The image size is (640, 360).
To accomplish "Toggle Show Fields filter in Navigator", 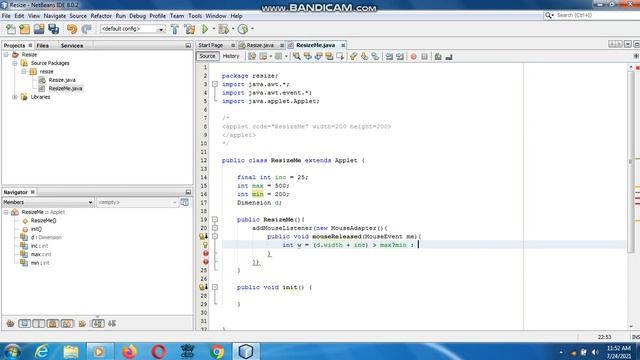I will [24, 324].
